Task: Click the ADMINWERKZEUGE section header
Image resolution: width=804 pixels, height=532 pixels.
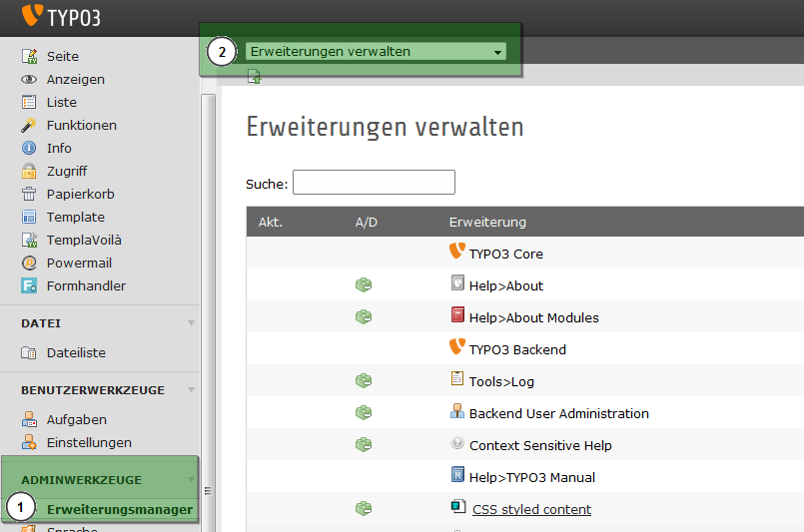Action: [x=81, y=480]
